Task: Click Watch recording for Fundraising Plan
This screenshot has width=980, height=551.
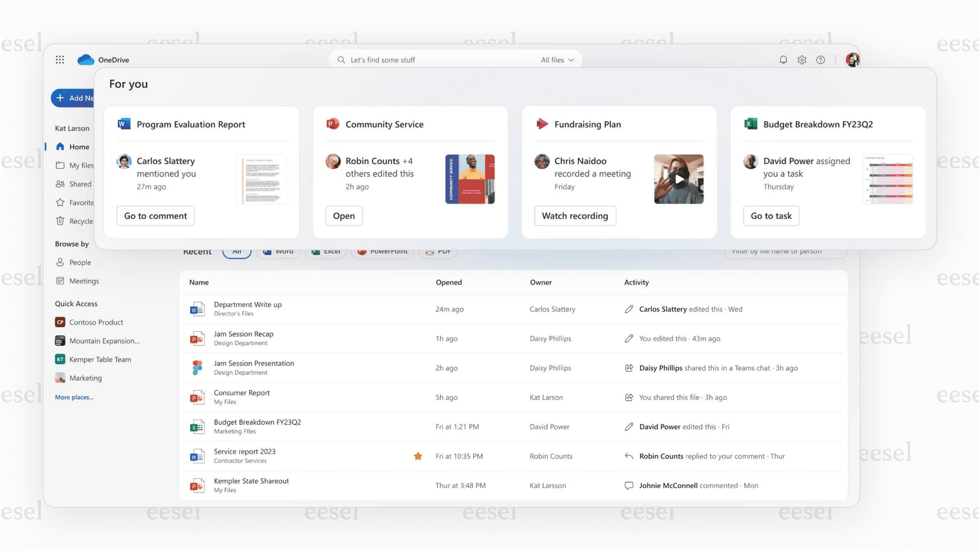Action: (x=575, y=216)
